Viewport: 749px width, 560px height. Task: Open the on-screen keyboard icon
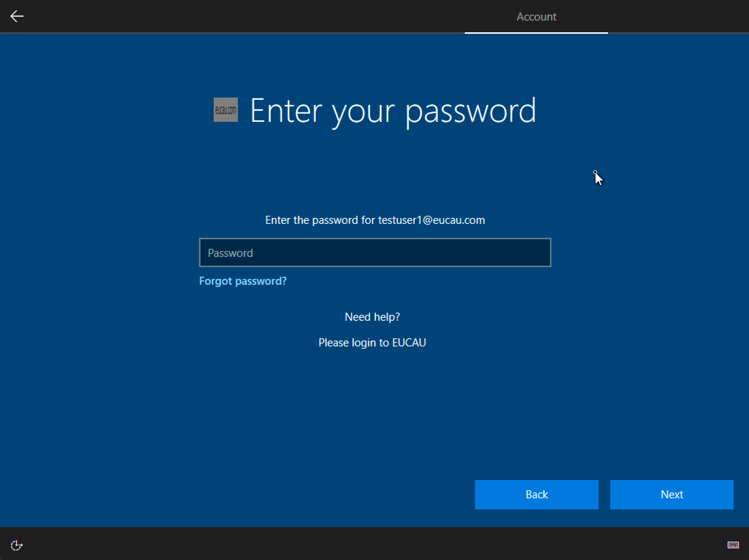point(733,545)
